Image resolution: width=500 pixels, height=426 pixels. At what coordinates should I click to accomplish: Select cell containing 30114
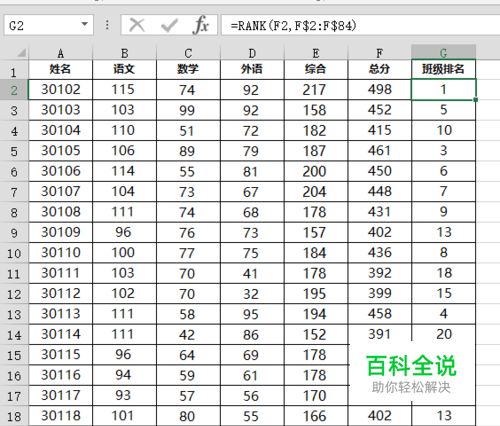point(60,334)
